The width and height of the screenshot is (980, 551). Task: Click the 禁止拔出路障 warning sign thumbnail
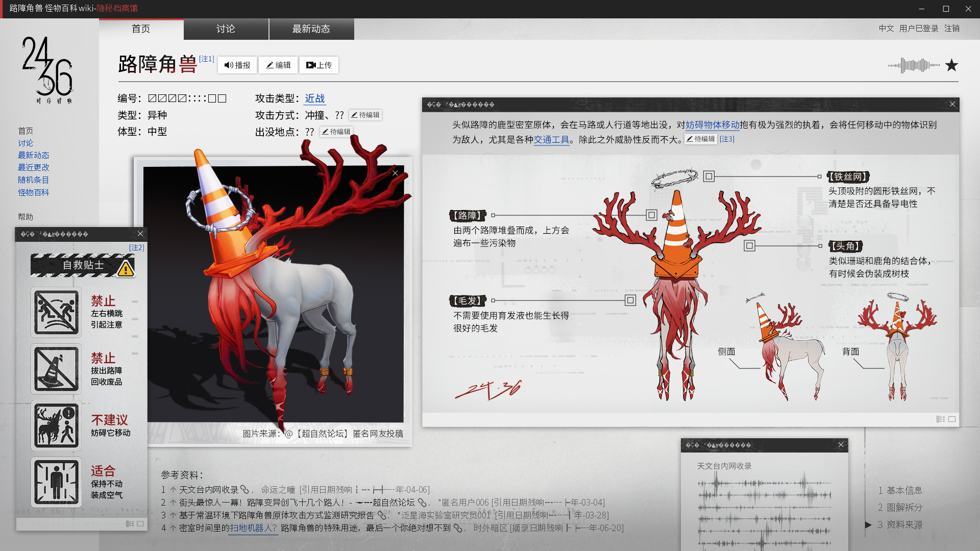[x=56, y=369]
